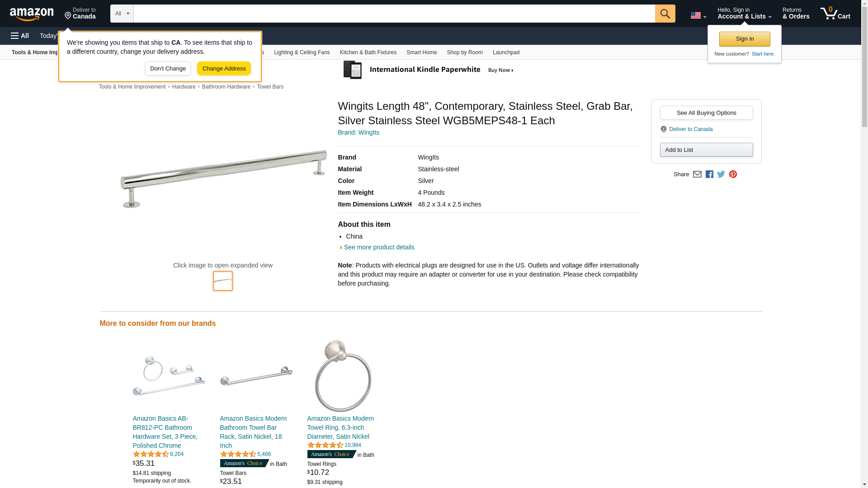The image size is (868, 488).
Task: Share product on Twitter
Action: pos(721,174)
